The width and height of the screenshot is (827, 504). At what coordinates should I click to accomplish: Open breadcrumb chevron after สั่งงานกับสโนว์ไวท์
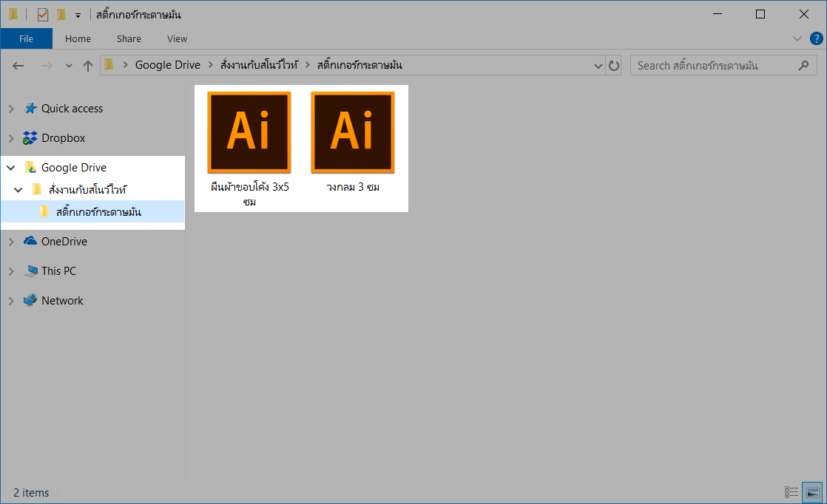[308, 65]
